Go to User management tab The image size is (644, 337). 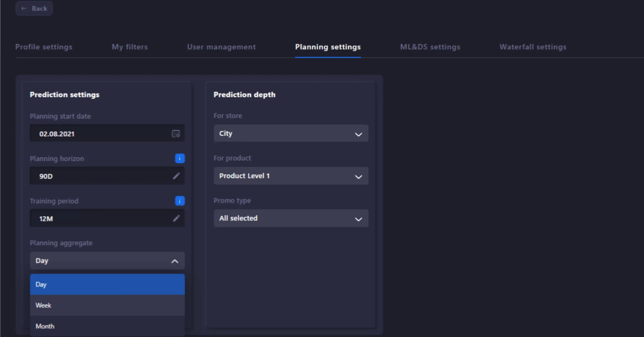pyautogui.click(x=221, y=47)
